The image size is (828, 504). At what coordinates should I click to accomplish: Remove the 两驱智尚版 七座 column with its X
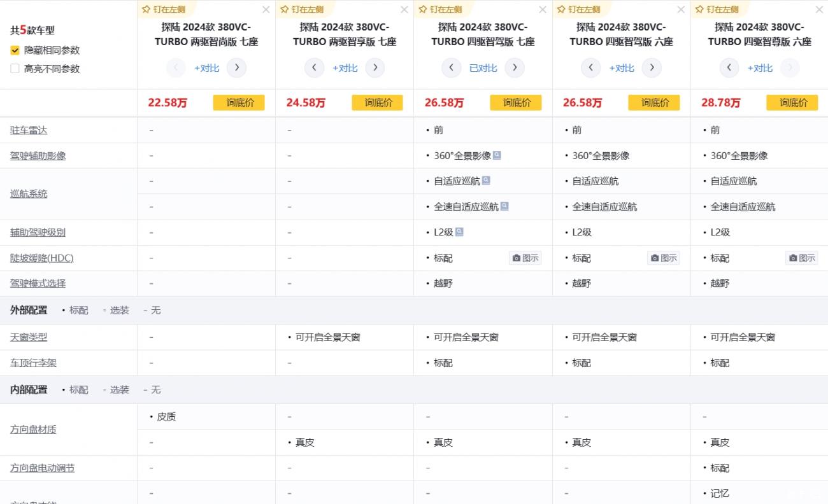(x=266, y=10)
